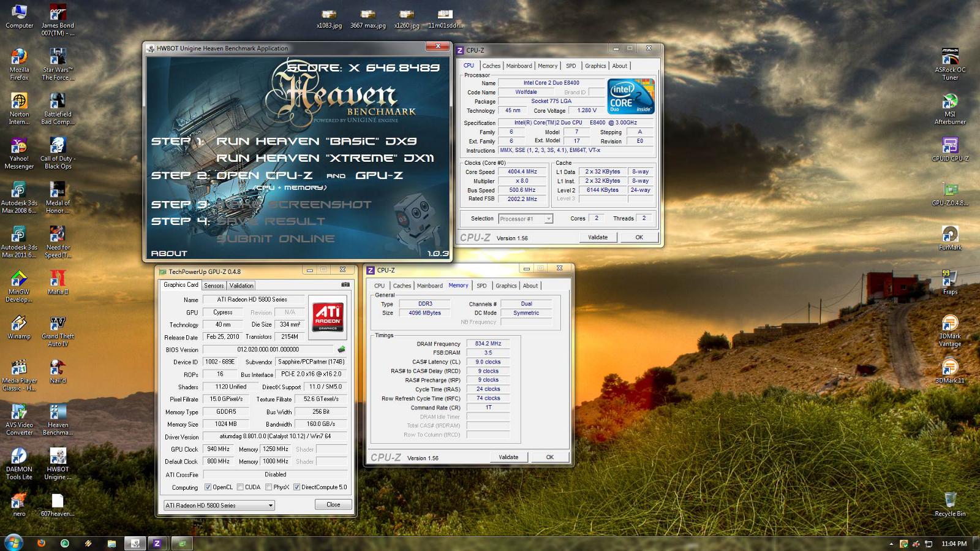The height and width of the screenshot is (551, 980).
Task: Click the Firefox icon in taskbar
Action: click(x=41, y=543)
